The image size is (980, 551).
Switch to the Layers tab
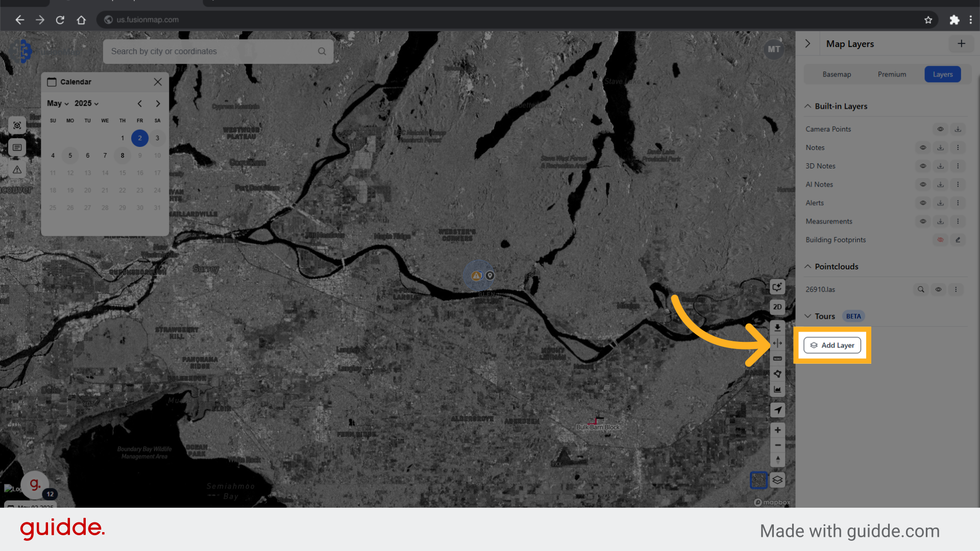(x=942, y=74)
